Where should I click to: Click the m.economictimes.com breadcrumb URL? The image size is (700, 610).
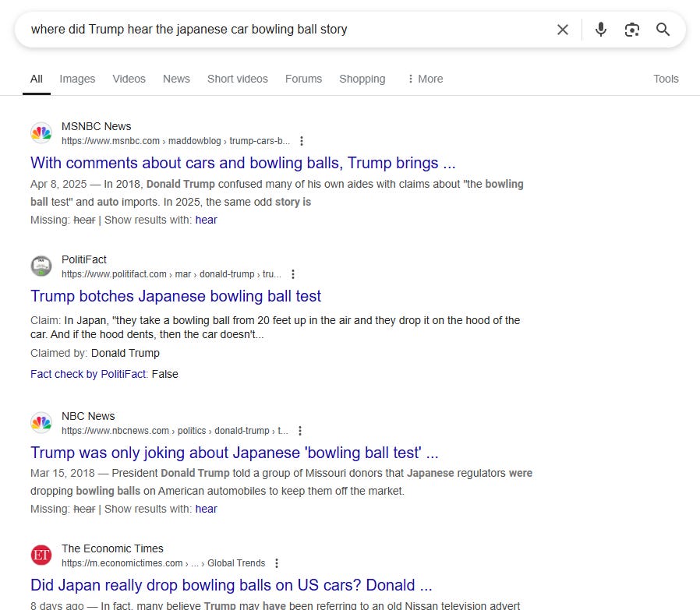(164, 563)
